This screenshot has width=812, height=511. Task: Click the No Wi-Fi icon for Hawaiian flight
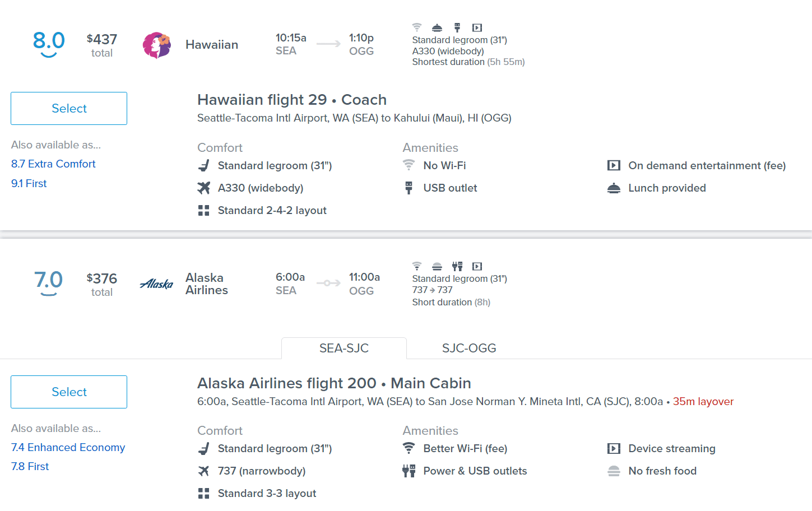(409, 165)
